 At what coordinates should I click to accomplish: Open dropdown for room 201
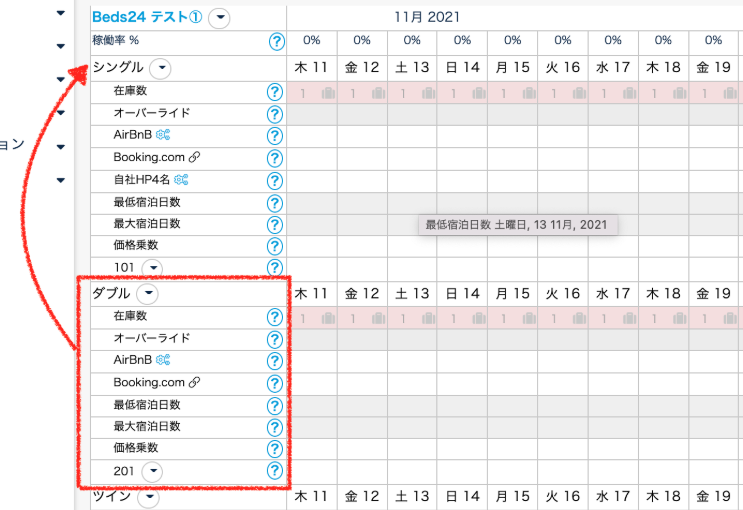pos(152,472)
